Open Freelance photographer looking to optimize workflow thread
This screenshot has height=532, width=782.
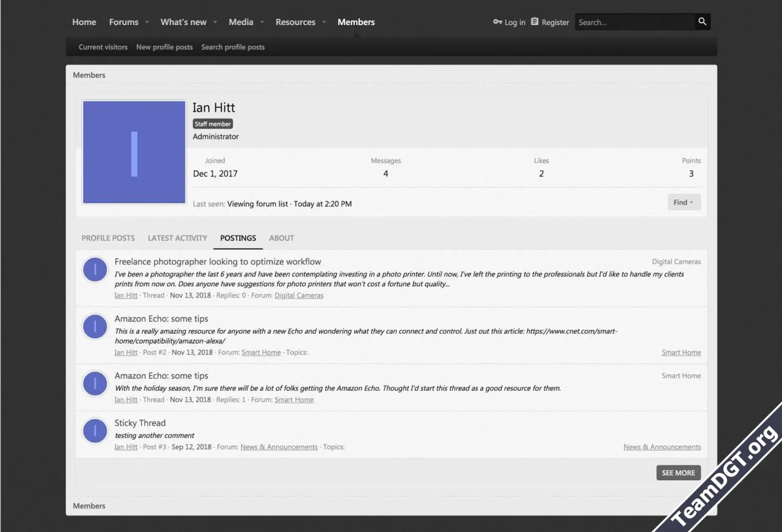click(217, 261)
